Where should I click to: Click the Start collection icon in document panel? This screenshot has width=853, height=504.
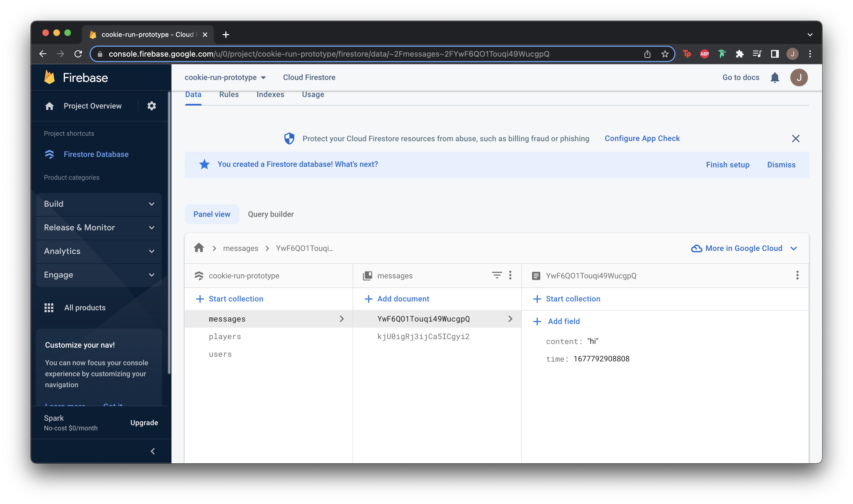pyautogui.click(x=538, y=299)
